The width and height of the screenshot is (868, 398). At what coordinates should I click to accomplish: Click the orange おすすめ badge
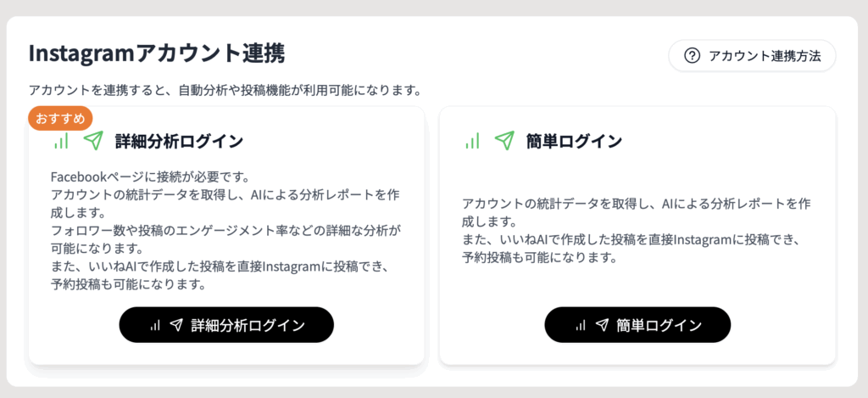(x=60, y=119)
